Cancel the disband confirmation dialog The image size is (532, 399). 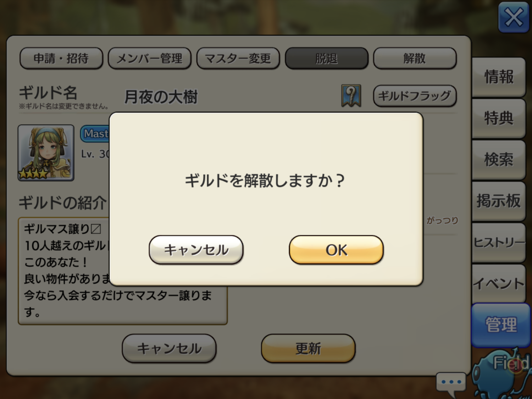pyautogui.click(x=196, y=250)
